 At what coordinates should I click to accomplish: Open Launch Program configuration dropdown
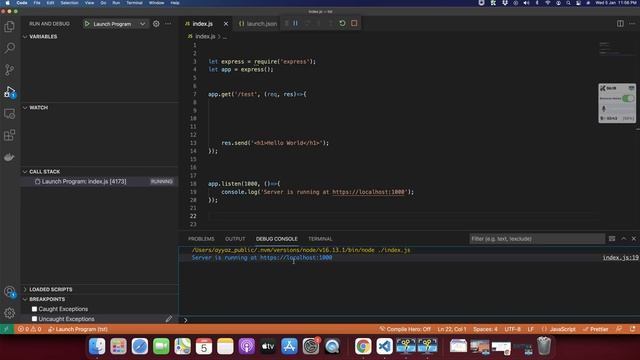point(142,24)
